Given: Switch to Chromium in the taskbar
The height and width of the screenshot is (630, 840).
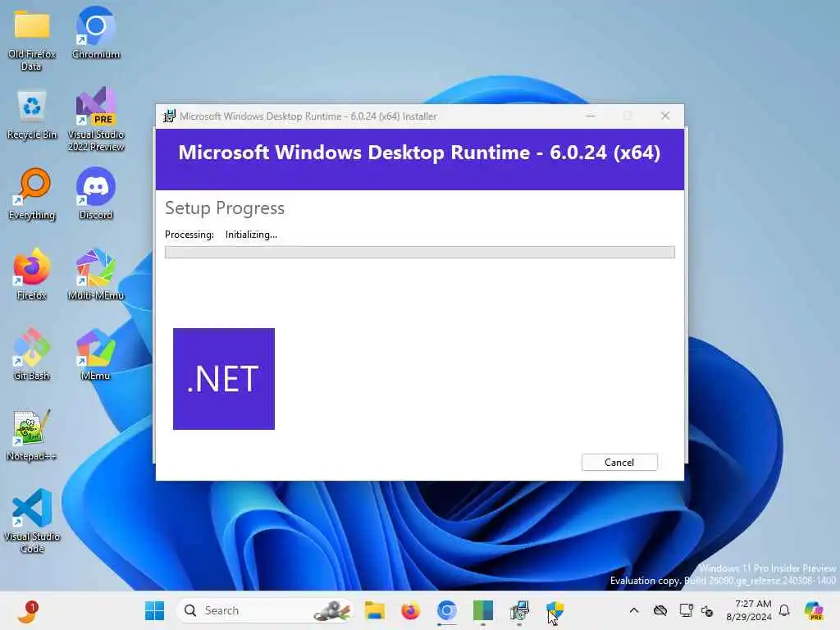Looking at the screenshot, I should coord(447,610).
